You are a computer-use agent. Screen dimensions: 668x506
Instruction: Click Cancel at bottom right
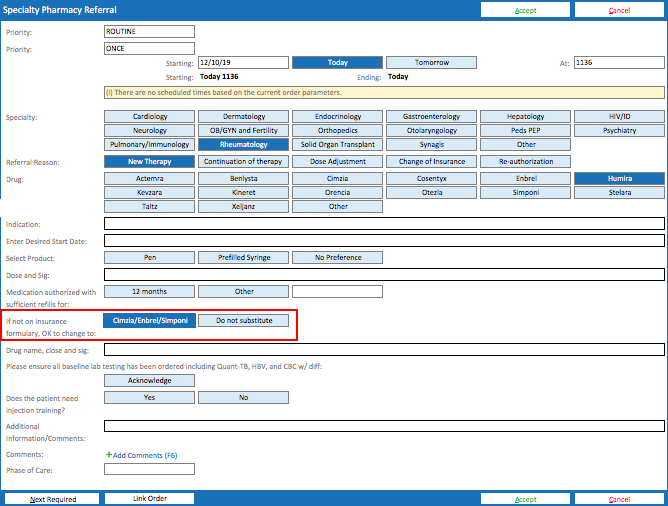pos(618,498)
